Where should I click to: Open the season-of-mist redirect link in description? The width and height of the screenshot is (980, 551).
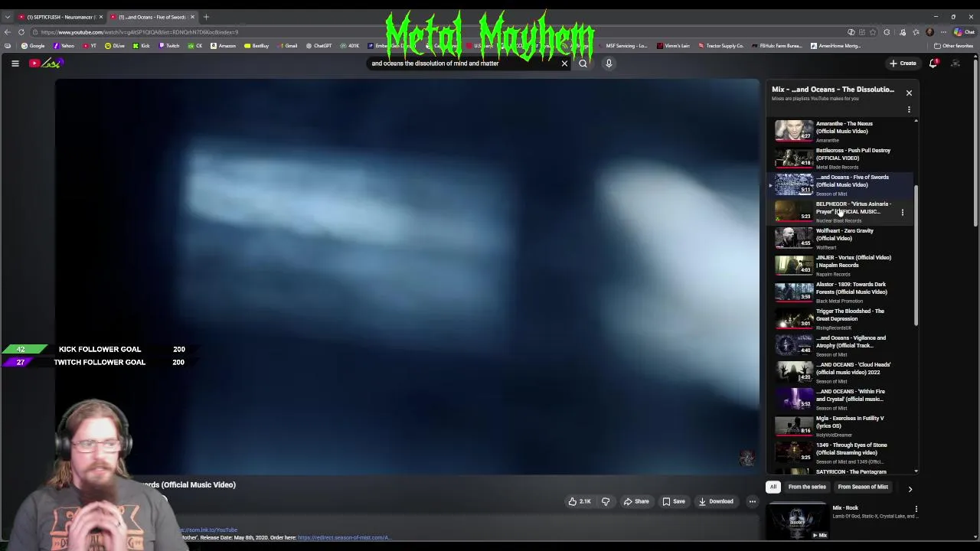(344, 537)
